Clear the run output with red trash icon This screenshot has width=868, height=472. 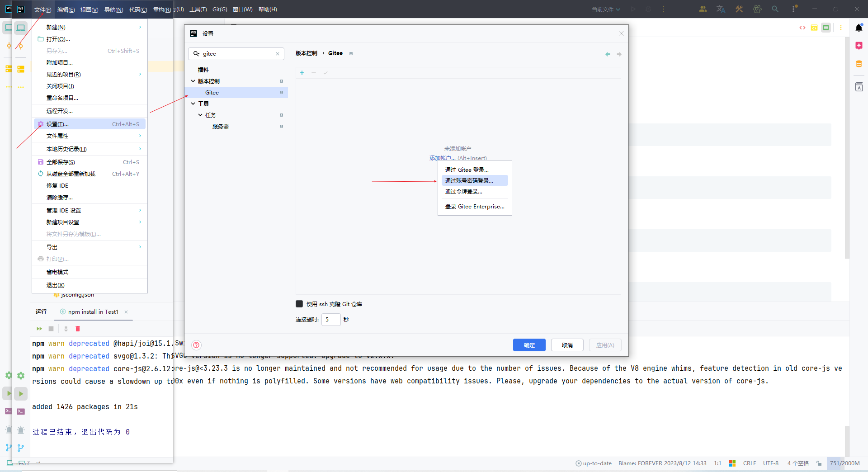point(78,329)
